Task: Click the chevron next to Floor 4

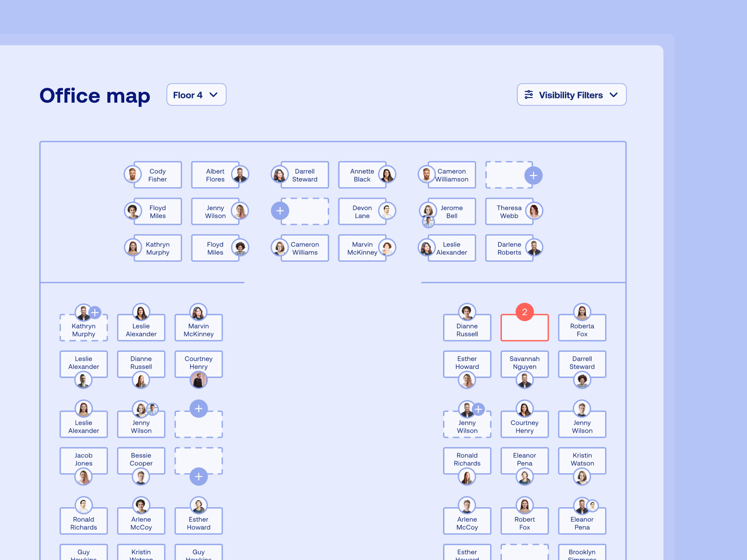Action: click(x=214, y=95)
